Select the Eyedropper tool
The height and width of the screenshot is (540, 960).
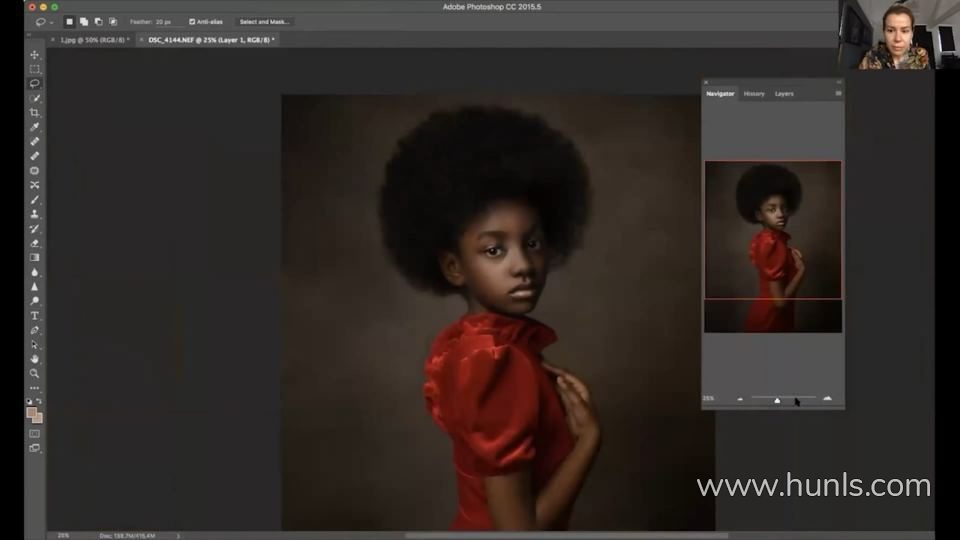tap(35, 127)
